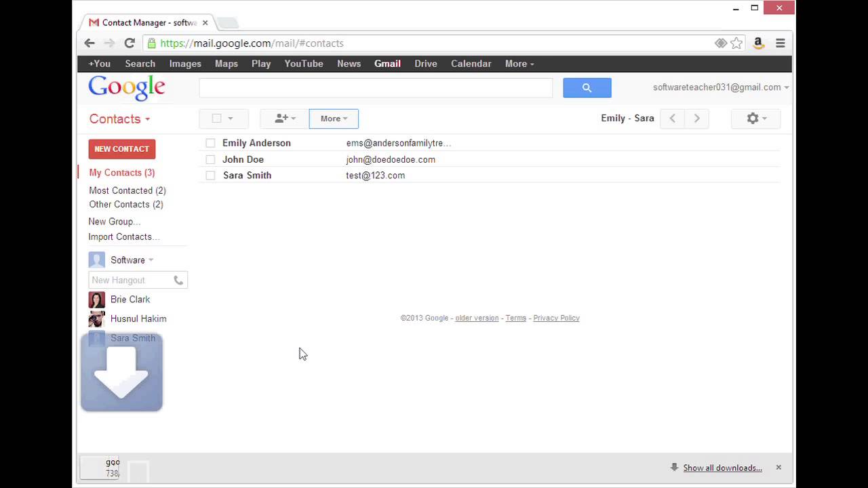The width and height of the screenshot is (868, 488).
Task: Reload the page with the refresh icon
Action: (130, 43)
